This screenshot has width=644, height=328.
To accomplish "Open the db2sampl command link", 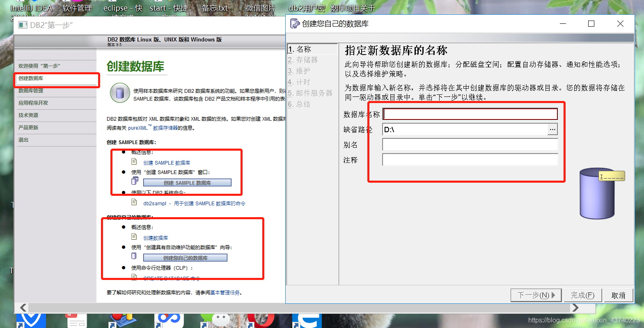I will pos(194,204).
